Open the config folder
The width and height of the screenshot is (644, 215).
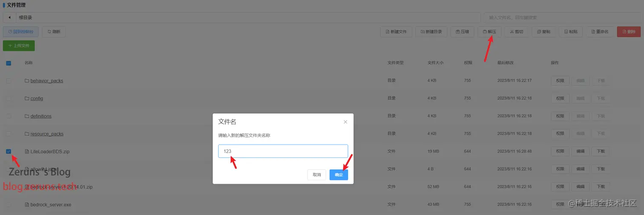37,99
